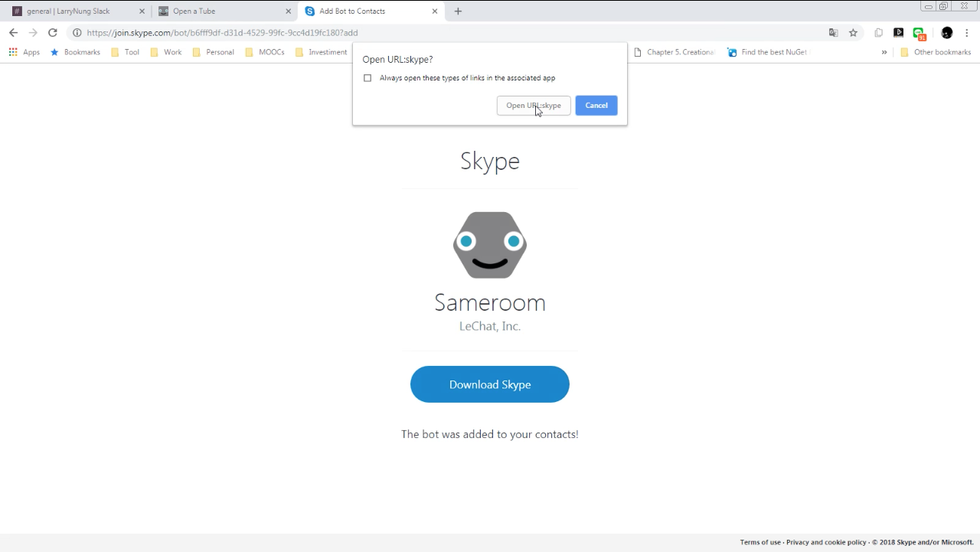The height and width of the screenshot is (552, 980).
Task: Open the Terms of use link
Action: (x=760, y=542)
